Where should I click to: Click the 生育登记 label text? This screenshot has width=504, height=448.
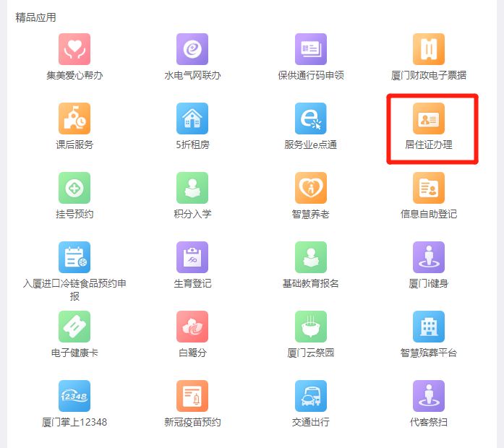click(x=192, y=283)
